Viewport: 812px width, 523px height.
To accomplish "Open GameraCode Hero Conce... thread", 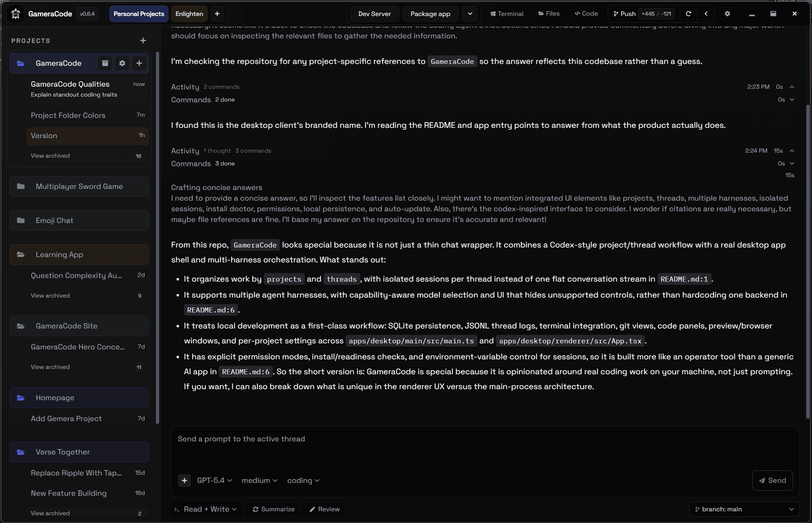I will tap(88, 347).
